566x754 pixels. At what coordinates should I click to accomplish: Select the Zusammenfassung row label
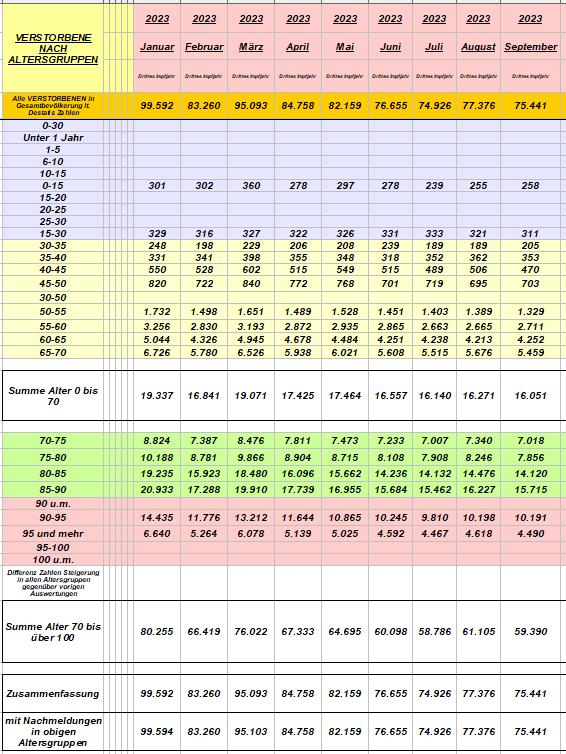coord(53,694)
